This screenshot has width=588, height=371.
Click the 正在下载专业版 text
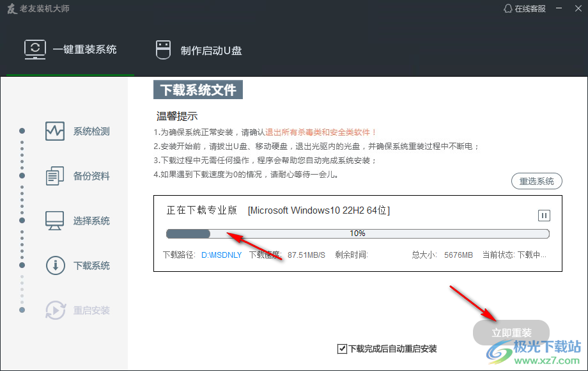point(202,210)
